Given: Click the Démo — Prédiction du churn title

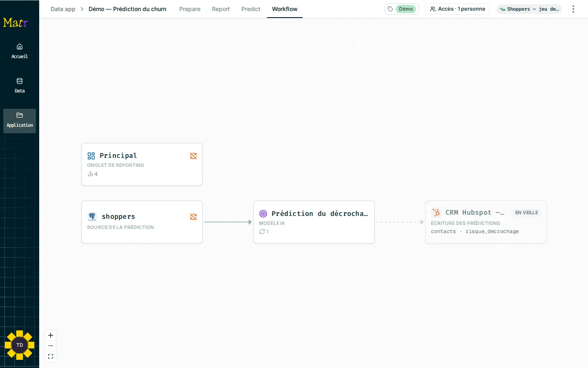Looking at the screenshot, I should point(127,9).
